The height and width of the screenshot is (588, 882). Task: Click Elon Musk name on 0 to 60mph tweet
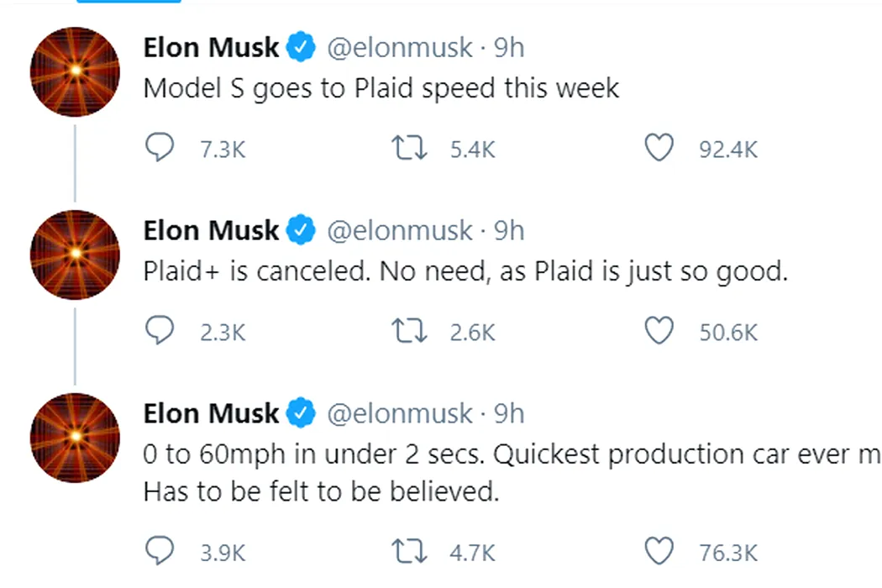(x=211, y=413)
